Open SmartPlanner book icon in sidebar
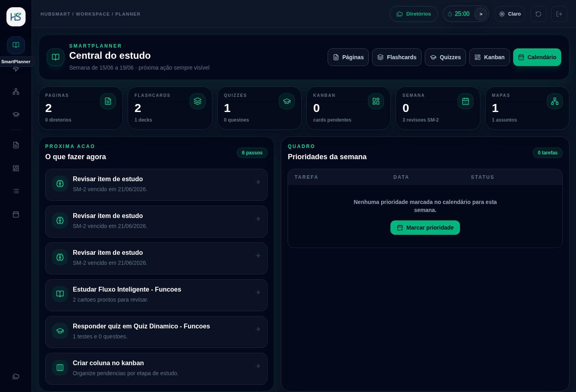This screenshot has width=576, height=392. point(16,45)
